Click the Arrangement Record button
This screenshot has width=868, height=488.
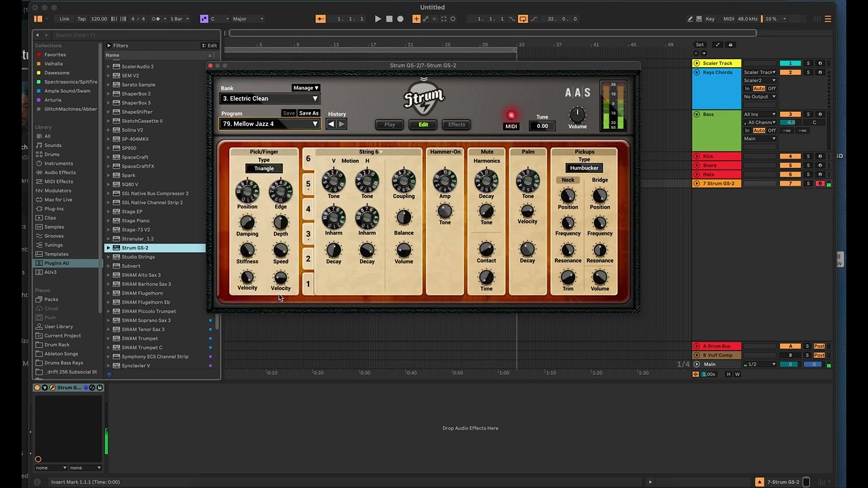pos(400,19)
